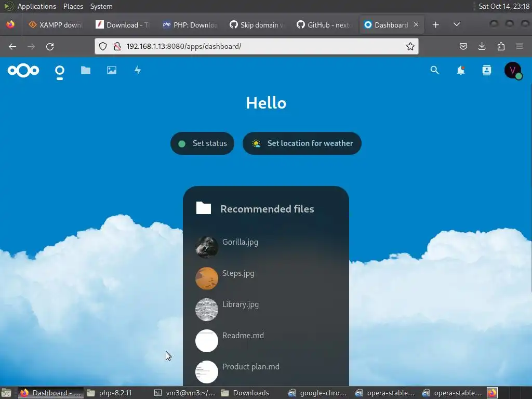Image resolution: width=532 pixels, height=399 pixels.
Task: Click the Gorilla.jpg thumbnail image
Action: click(207, 247)
